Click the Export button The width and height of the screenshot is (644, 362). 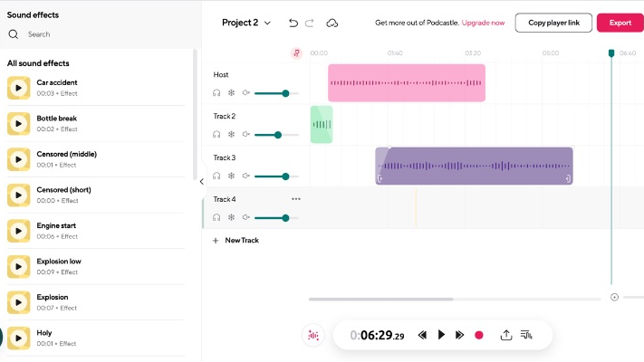click(620, 23)
